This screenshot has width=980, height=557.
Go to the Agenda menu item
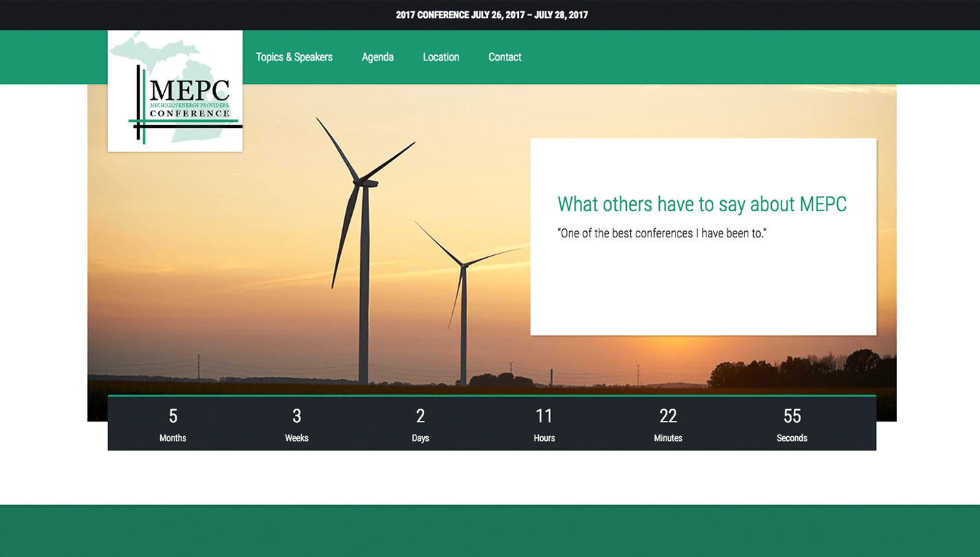coord(377,57)
